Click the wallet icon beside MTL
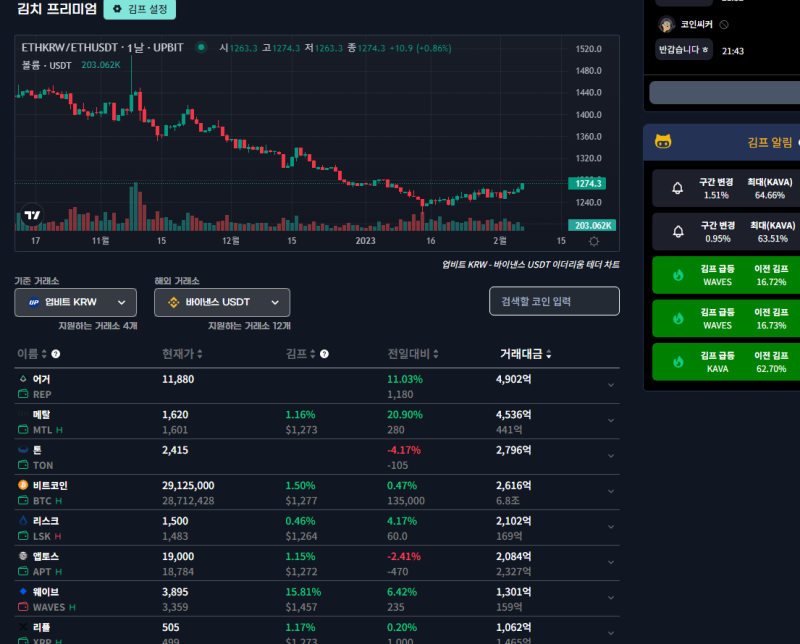800x644 pixels. click(23, 430)
